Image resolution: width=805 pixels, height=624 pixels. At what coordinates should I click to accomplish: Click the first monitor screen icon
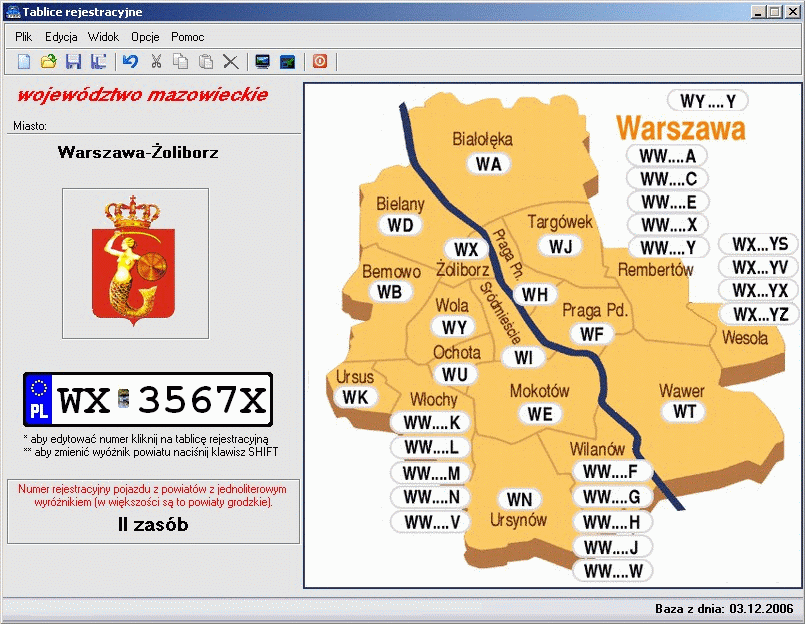coord(263,62)
